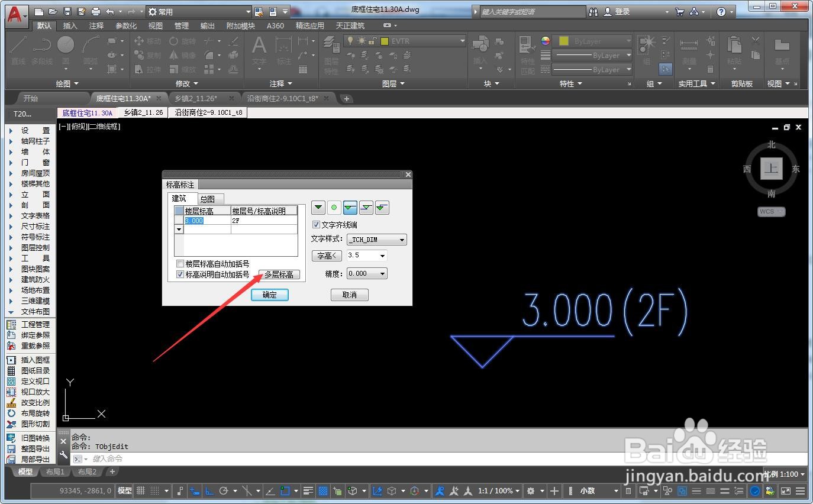Toggle 文字齐线端 checkbox

tap(316, 225)
